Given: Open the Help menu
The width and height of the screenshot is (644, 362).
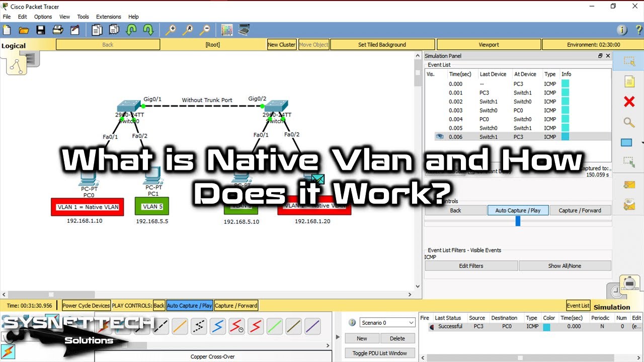Looking at the screenshot, I should coord(133,17).
